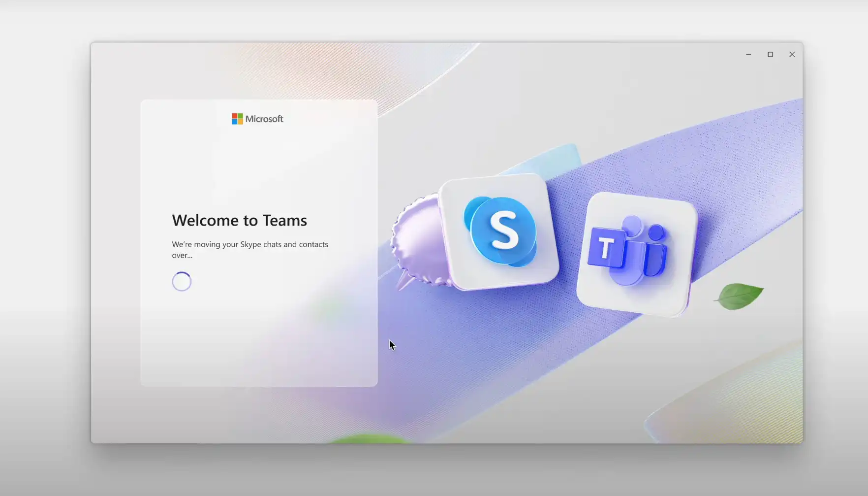Click the word "Welcome" in the heading
Image resolution: width=868 pixels, height=496 pixels.
tap(205, 220)
